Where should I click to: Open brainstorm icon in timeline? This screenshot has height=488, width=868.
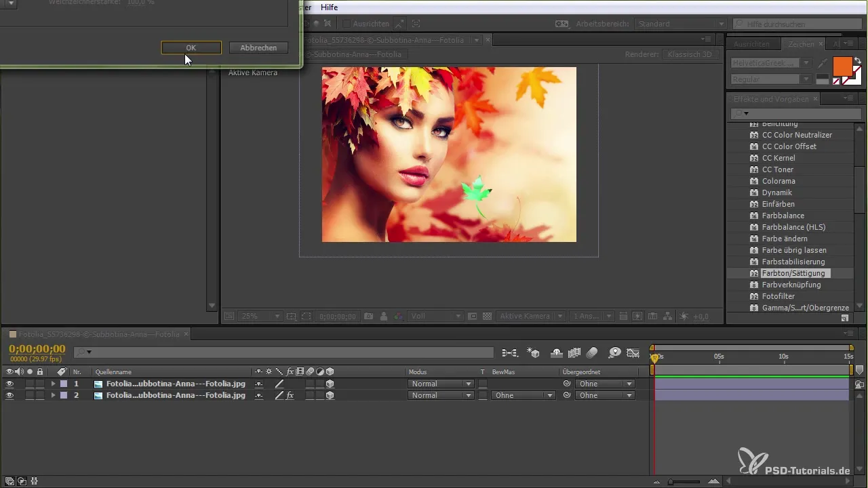pos(614,352)
